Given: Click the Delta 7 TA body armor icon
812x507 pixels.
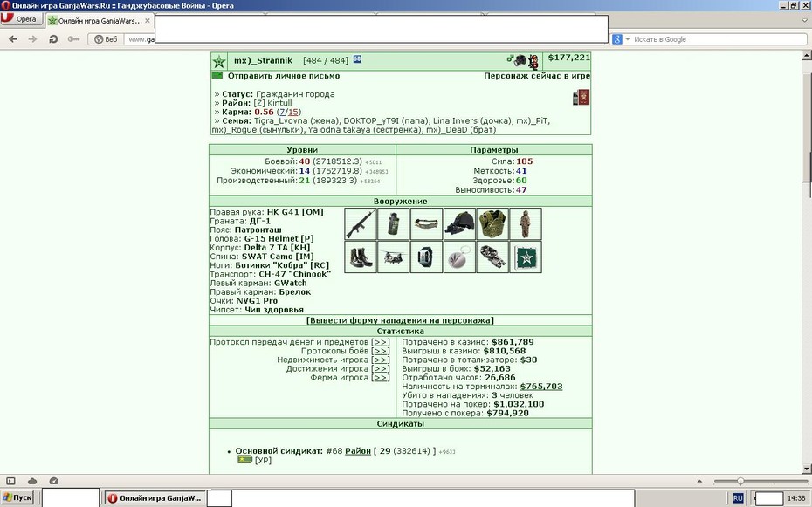Looking at the screenshot, I should coord(492,224).
